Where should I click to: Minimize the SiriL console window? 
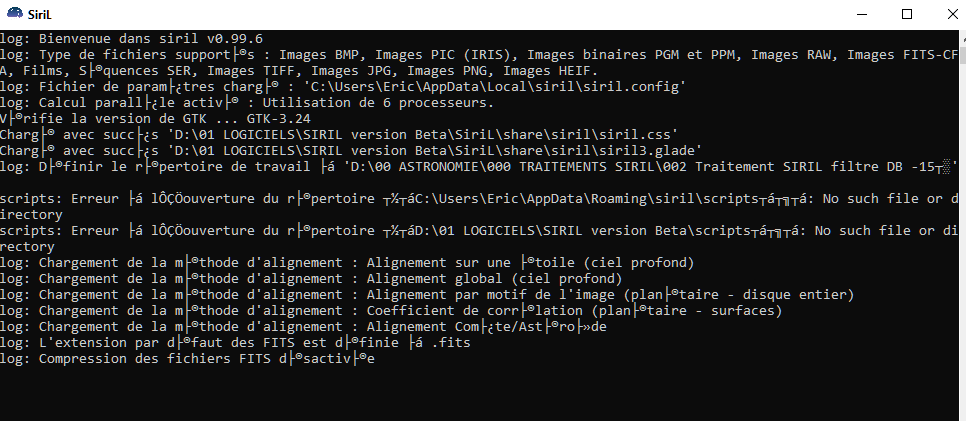coord(861,14)
